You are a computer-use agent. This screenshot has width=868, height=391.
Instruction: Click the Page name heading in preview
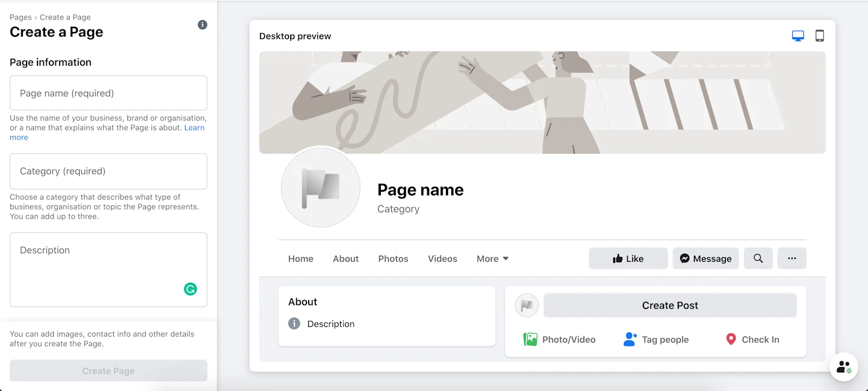pos(420,190)
